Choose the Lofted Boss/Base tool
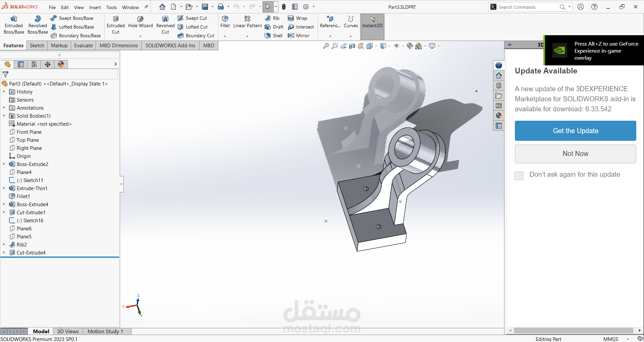Screen dimensions: 644x342 [x=72, y=27]
